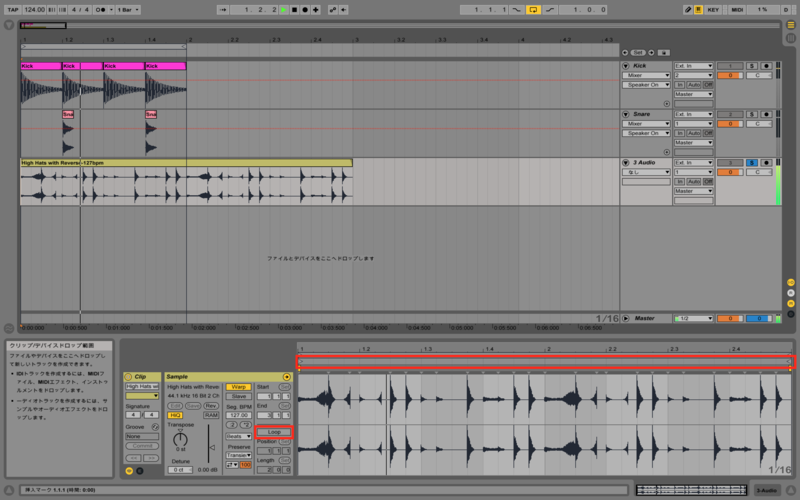Arm the Kick track for recording
This screenshot has width=800, height=500.
tap(766, 66)
